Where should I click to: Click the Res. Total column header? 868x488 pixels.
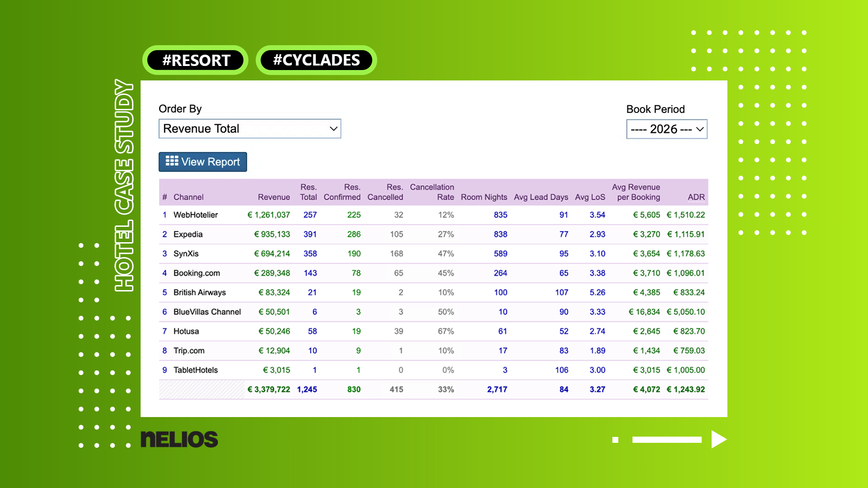coord(308,192)
